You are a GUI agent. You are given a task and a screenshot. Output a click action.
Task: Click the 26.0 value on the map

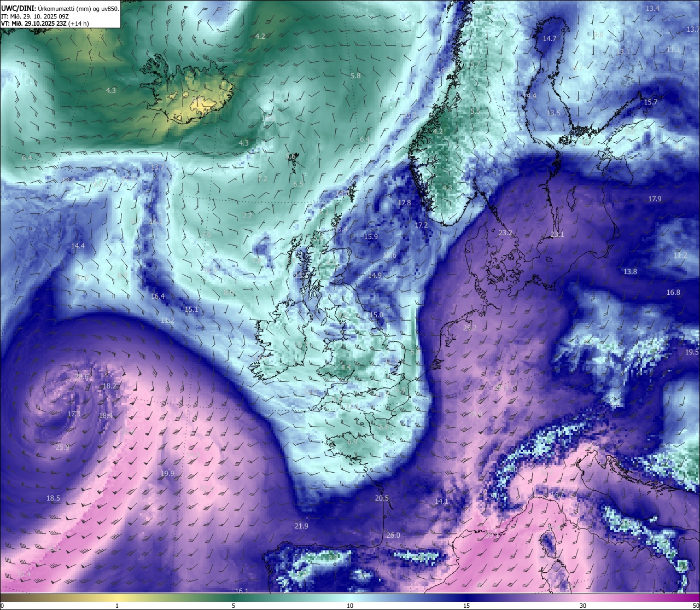click(x=393, y=535)
